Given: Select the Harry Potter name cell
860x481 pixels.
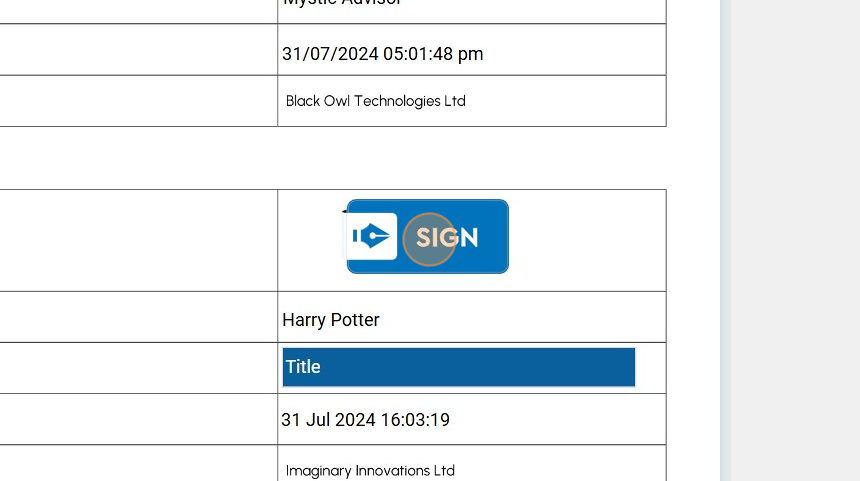Looking at the screenshot, I should click(331, 320).
